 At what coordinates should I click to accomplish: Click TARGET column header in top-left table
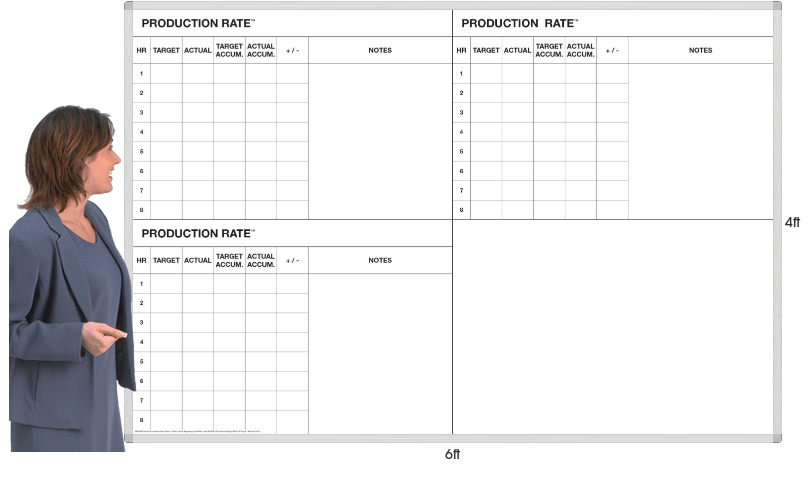click(166, 50)
